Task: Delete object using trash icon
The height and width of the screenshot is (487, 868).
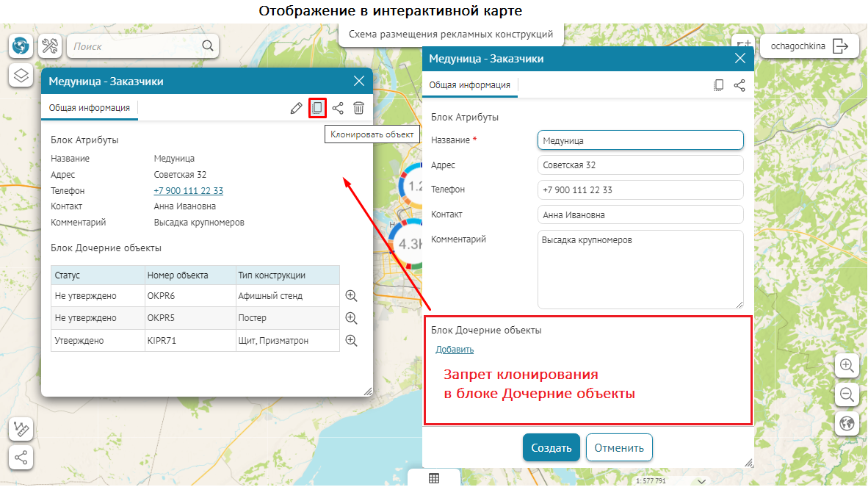Action: click(x=358, y=108)
